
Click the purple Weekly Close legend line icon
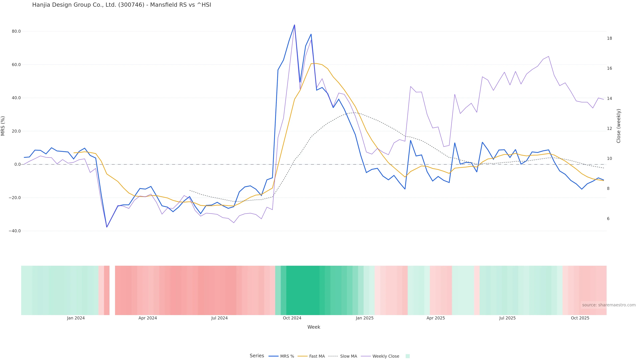click(x=366, y=356)
